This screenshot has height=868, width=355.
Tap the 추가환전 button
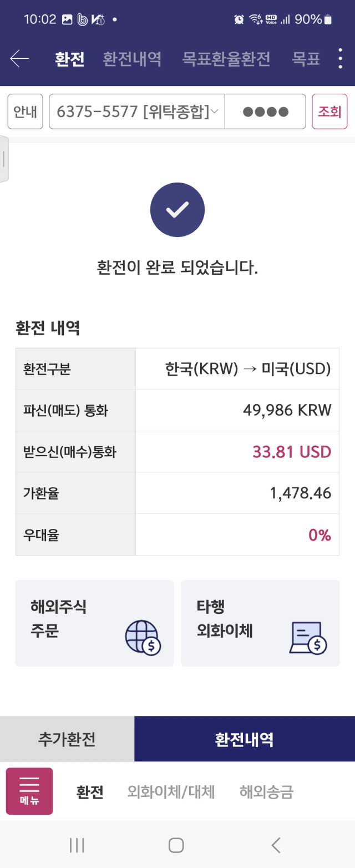[x=67, y=739]
